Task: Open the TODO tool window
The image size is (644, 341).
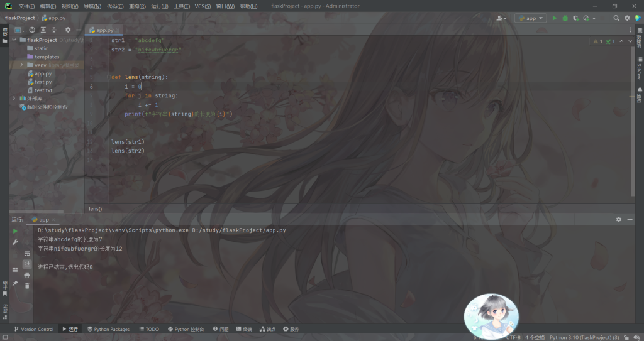Action: pyautogui.click(x=149, y=329)
